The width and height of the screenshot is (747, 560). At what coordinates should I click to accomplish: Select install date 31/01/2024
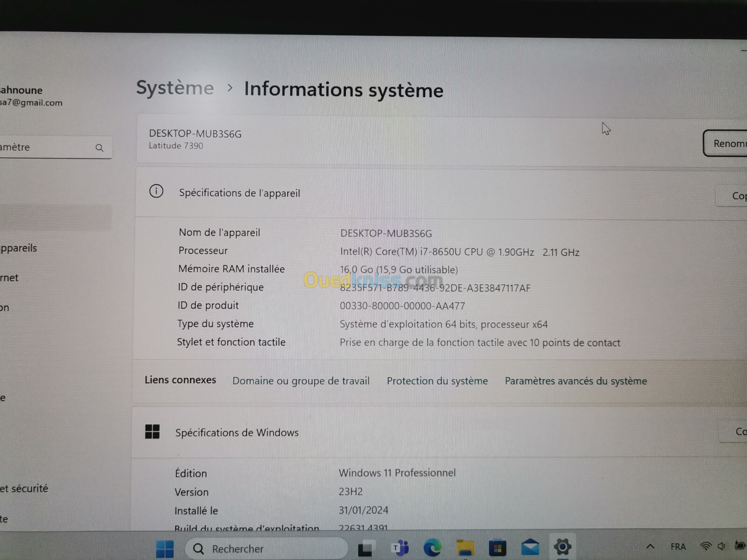[363, 510]
